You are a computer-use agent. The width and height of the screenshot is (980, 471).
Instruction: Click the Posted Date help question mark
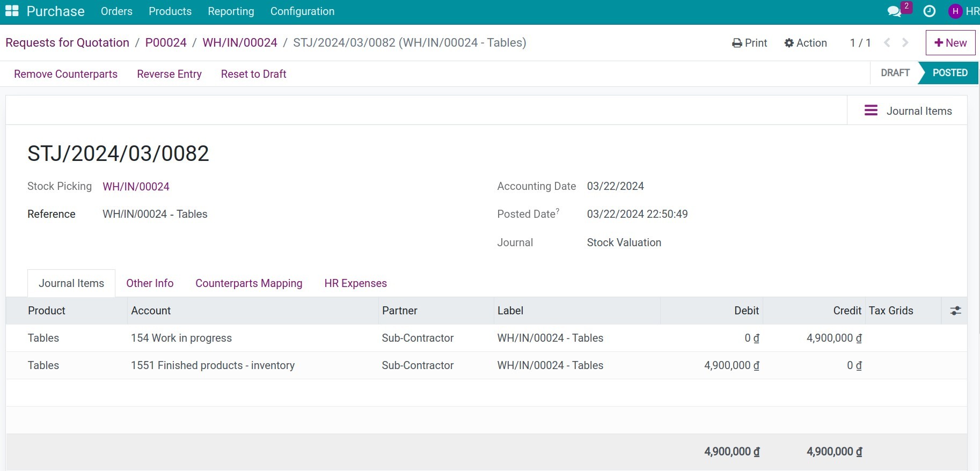[x=558, y=211]
